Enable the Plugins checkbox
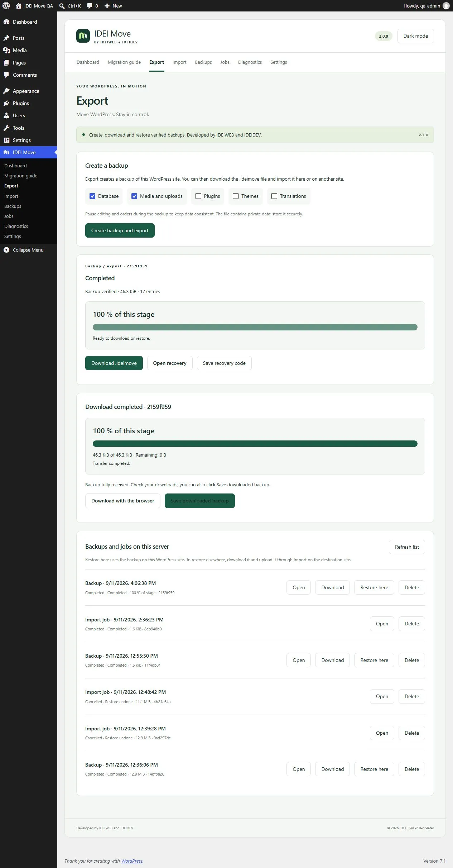The height and width of the screenshot is (868, 453). point(198,196)
